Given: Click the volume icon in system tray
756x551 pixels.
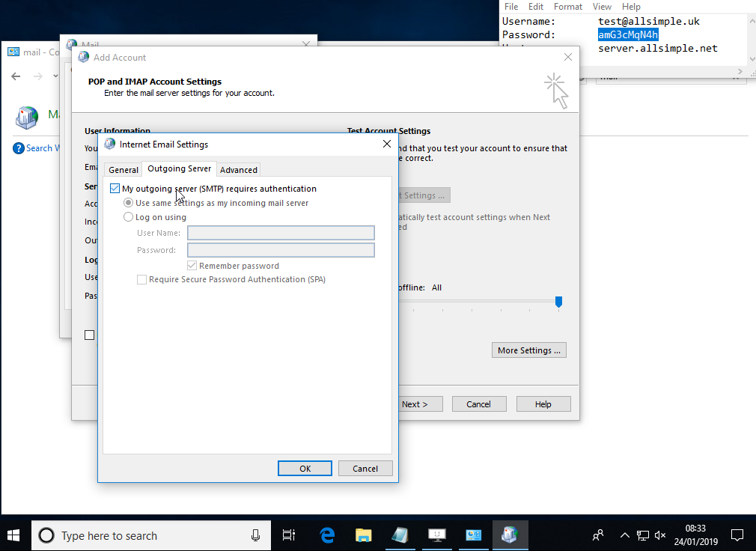Looking at the screenshot, I should [660, 535].
